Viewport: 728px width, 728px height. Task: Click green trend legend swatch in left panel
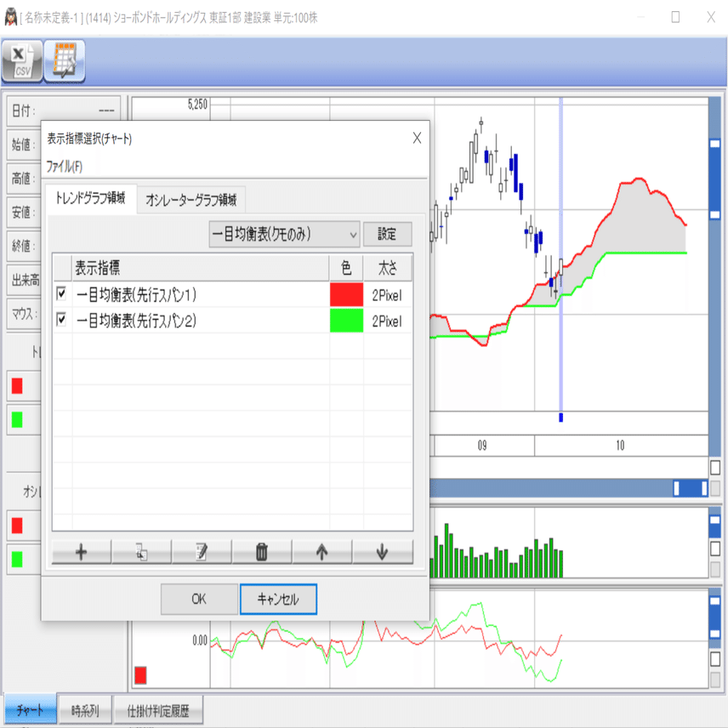(x=17, y=420)
